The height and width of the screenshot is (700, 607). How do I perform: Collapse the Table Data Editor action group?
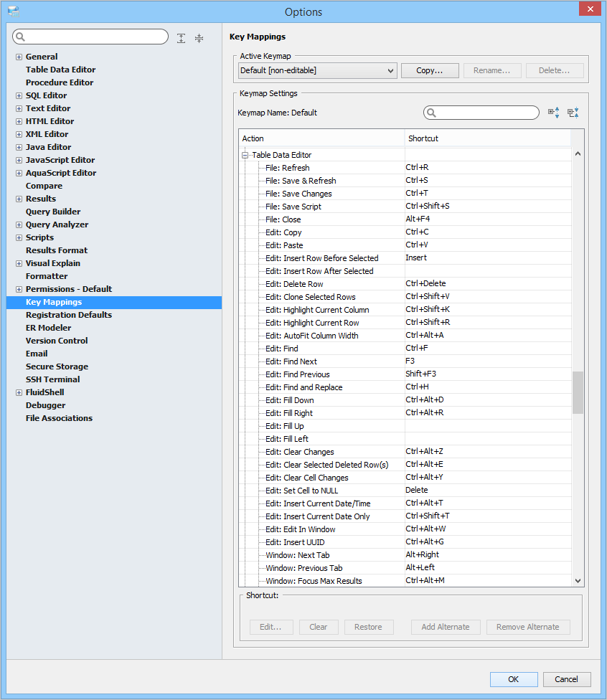tap(245, 156)
